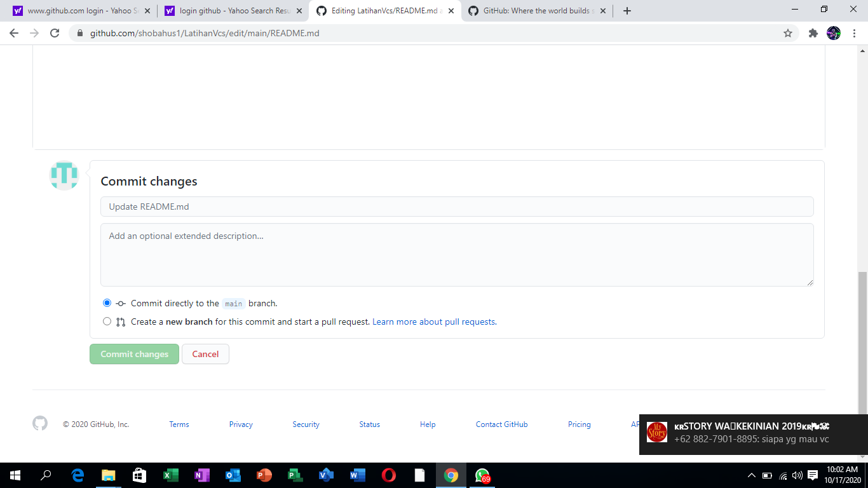Expand hidden icons in the system tray

(x=751, y=475)
